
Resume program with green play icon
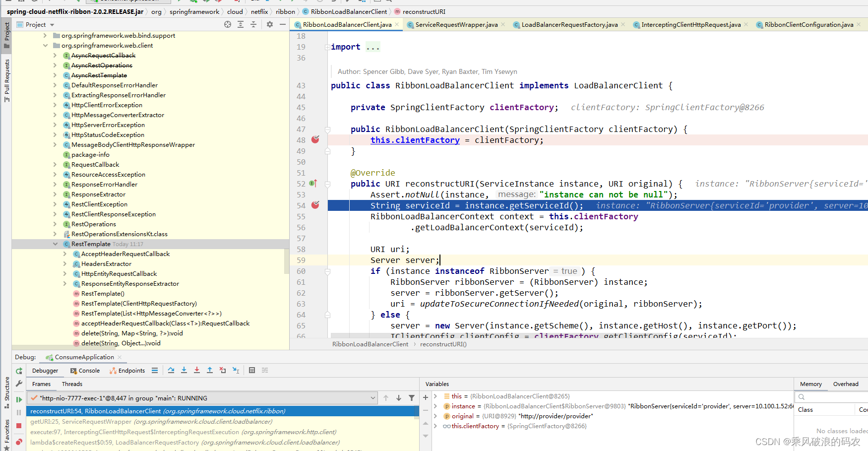coord(19,399)
